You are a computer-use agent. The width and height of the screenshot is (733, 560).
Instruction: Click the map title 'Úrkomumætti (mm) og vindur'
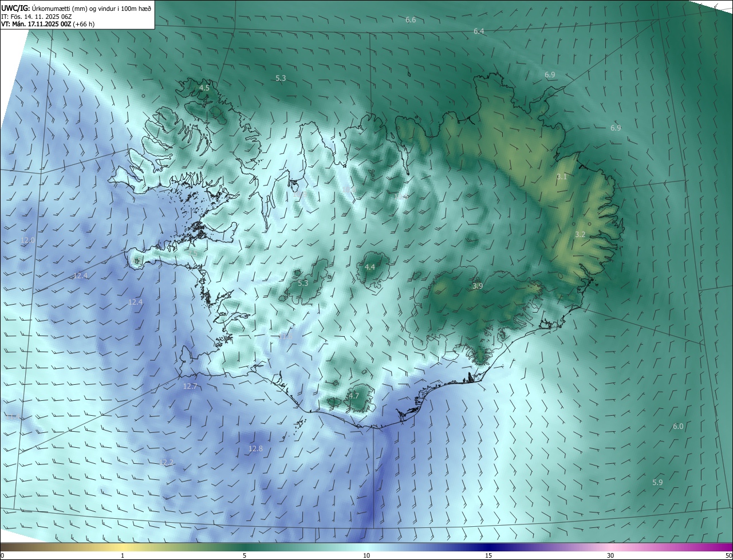point(74,7)
